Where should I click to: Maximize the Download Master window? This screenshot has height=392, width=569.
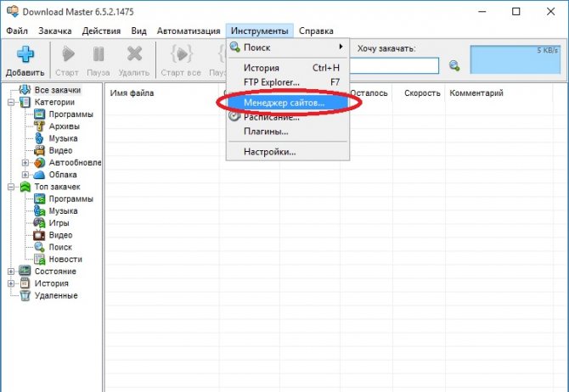(x=515, y=12)
